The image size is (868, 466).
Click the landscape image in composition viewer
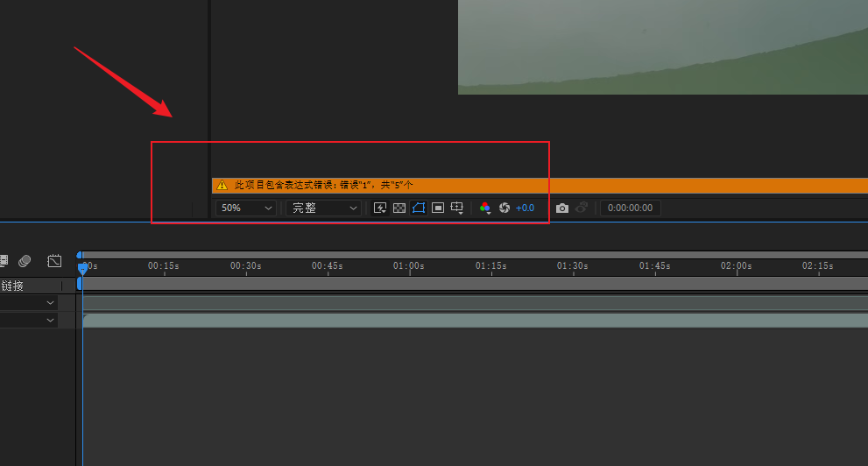tap(663, 47)
